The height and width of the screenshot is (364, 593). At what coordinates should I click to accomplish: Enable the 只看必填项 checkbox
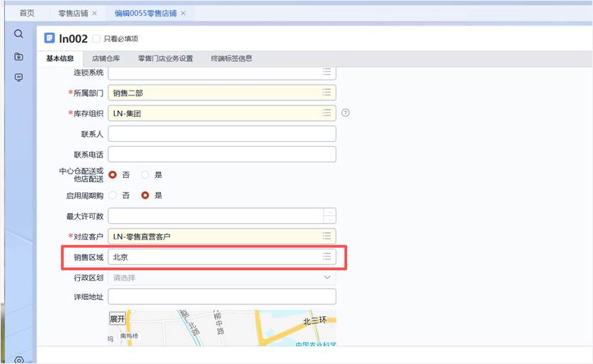click(x=97, y=39)
